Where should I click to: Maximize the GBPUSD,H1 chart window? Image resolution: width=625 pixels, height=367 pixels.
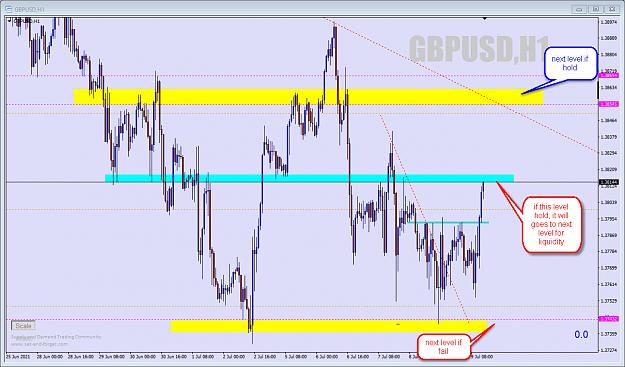596,9
